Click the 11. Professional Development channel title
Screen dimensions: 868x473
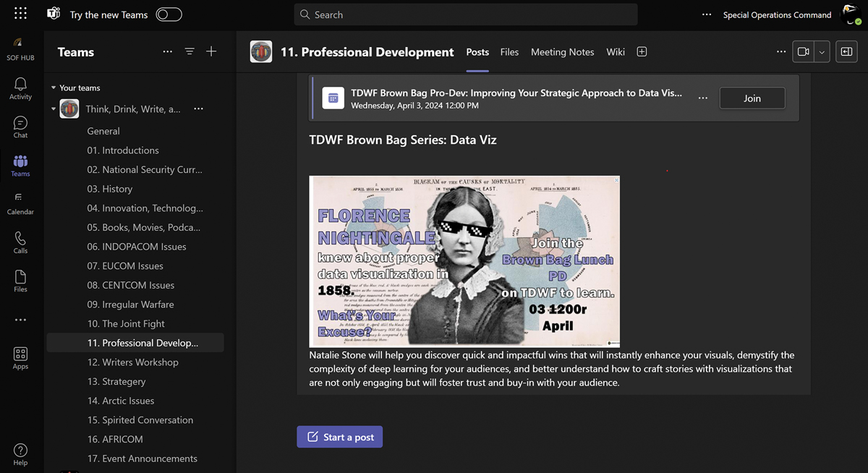pyautogui.click(x=367, y=52)
